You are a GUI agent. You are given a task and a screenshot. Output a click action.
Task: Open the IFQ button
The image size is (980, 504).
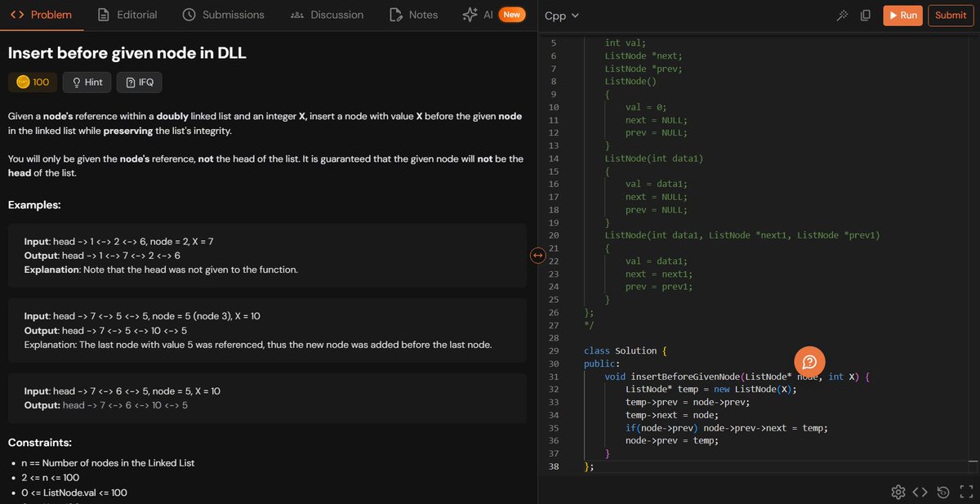[140, 83]
